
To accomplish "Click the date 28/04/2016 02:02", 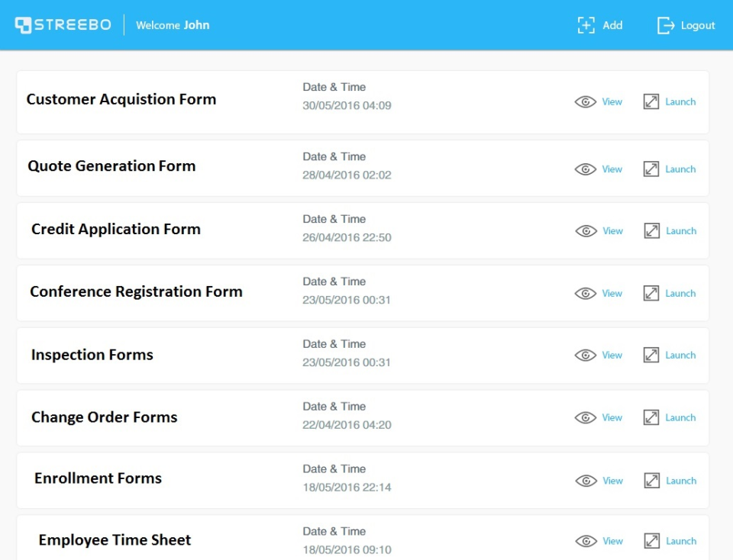I will (347, 175).
